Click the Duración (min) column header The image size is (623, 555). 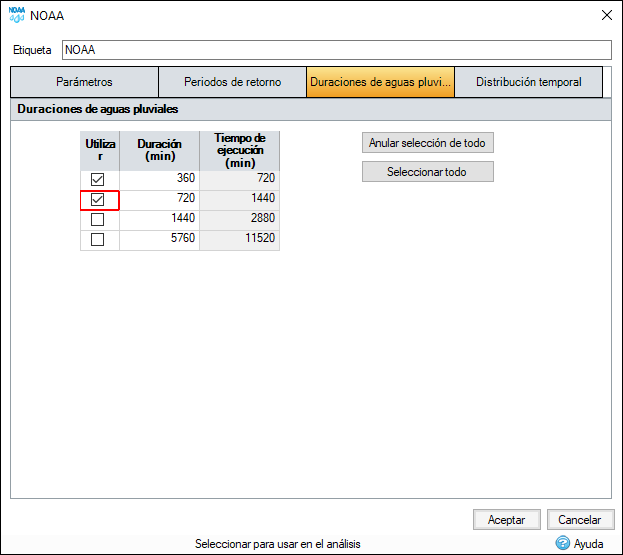pyautogui.click(x=159, y=151)
